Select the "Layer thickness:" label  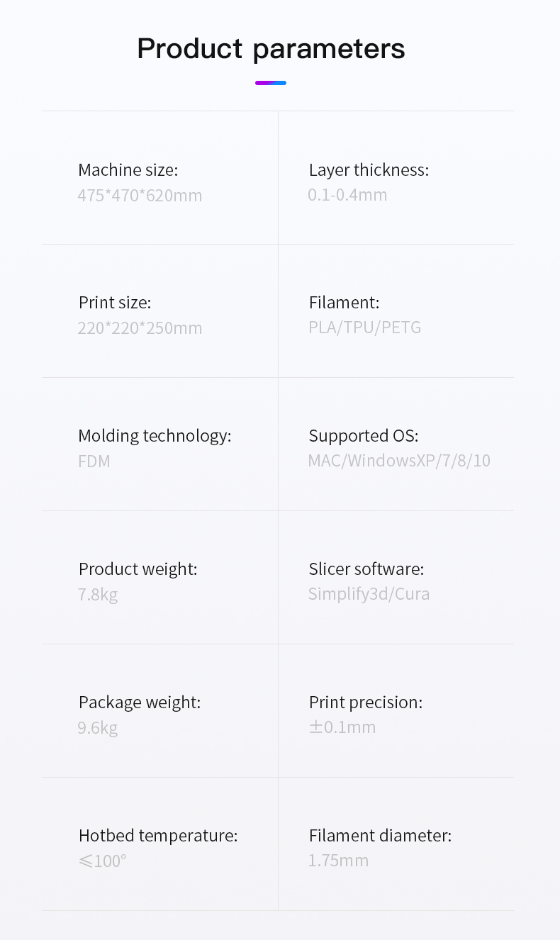point(369,170)
